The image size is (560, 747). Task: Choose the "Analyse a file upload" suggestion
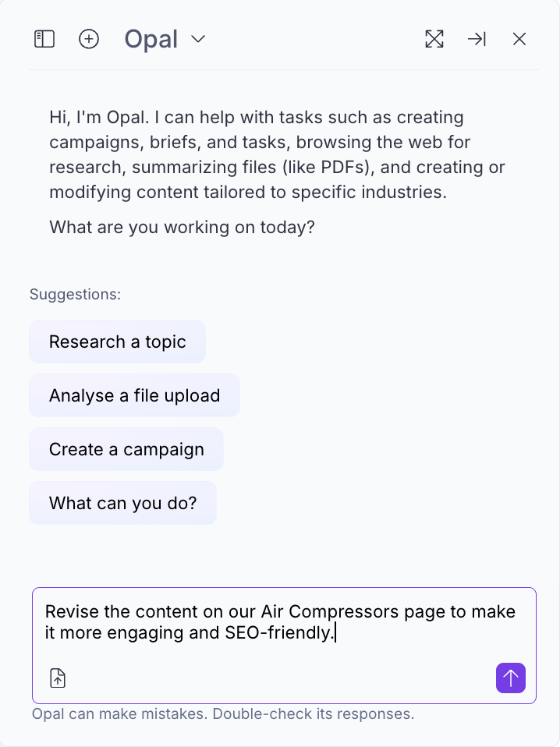click(134, 395)
